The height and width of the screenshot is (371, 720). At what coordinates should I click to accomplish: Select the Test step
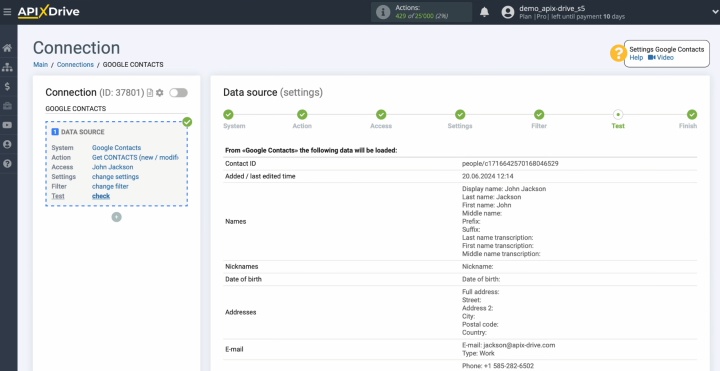618,115
